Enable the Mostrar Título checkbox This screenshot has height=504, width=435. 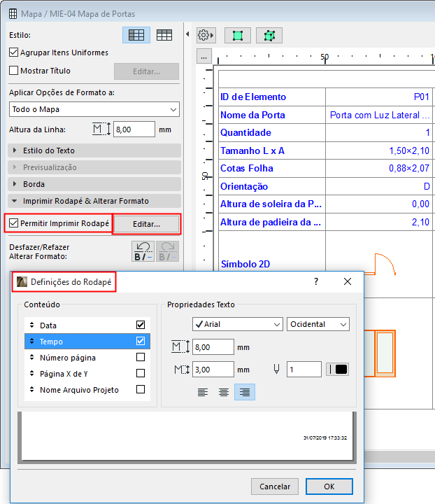[13, 71]
